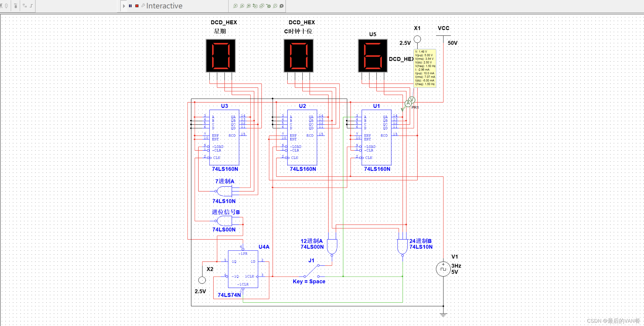644x326 pixels.
Task: Click the Run simulation play button
Action: 124,6
